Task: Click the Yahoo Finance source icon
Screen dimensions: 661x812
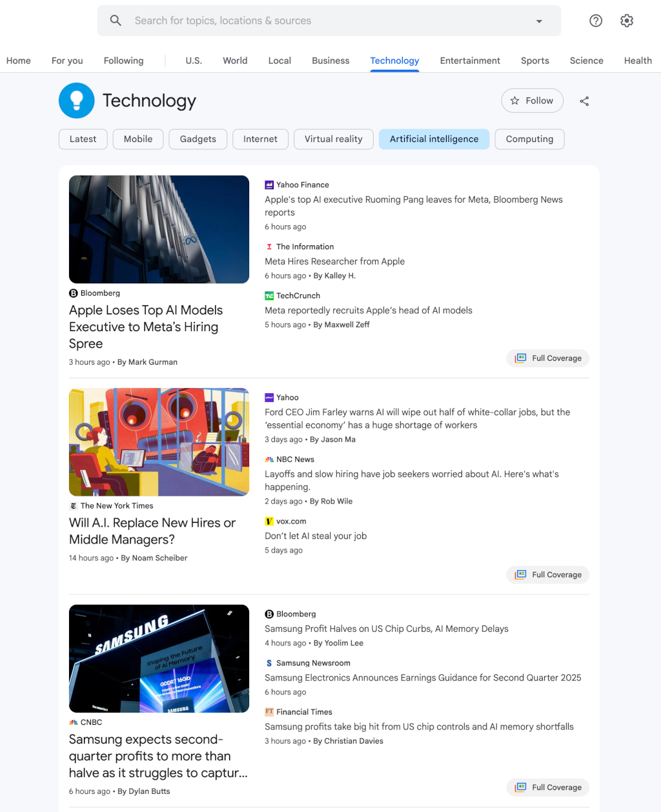Action: [269, 185]
